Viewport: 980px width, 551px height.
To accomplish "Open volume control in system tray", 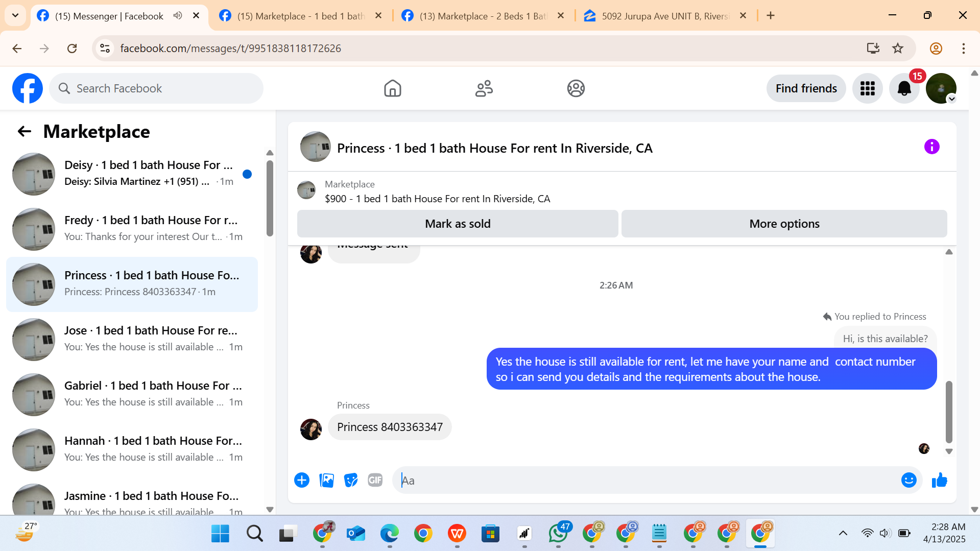I will 885,533.
